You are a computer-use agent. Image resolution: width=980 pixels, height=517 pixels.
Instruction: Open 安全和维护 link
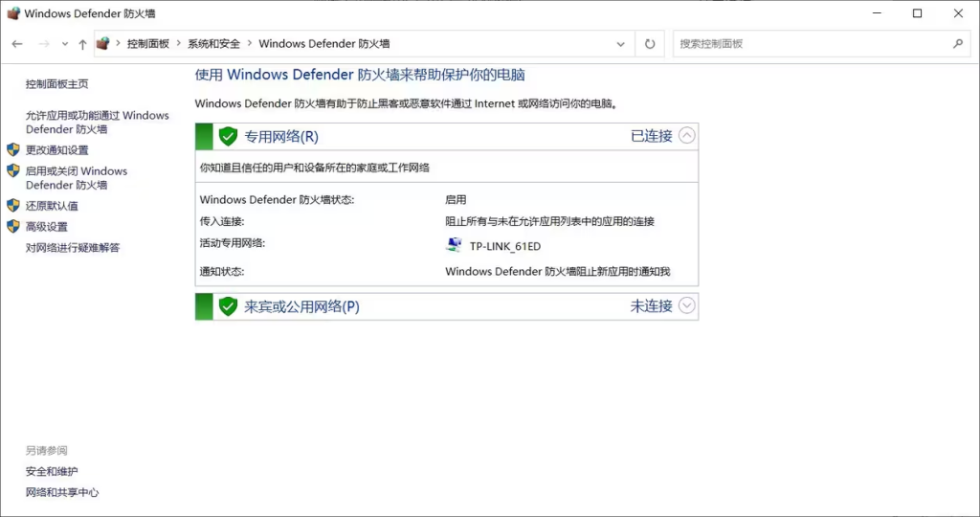[52, 471]
